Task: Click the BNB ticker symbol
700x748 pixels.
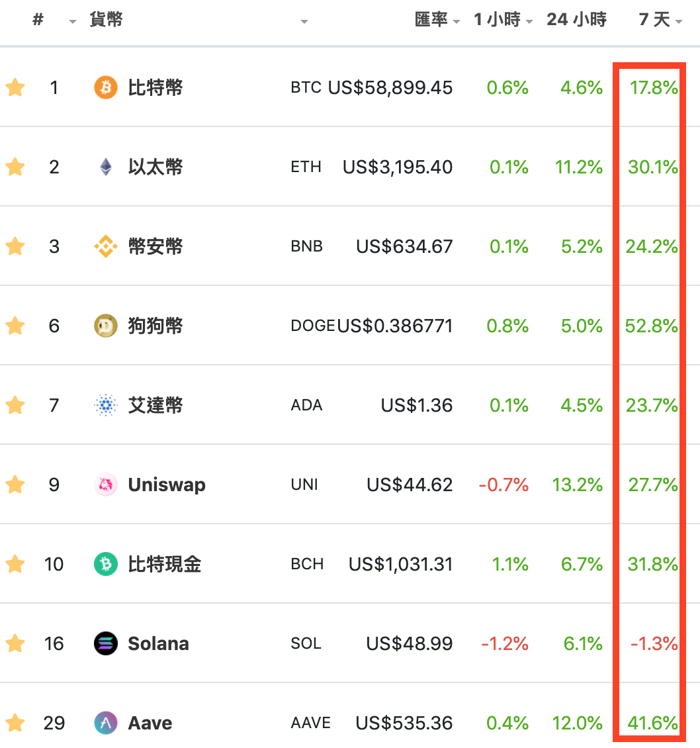Action: coord(306,246)
